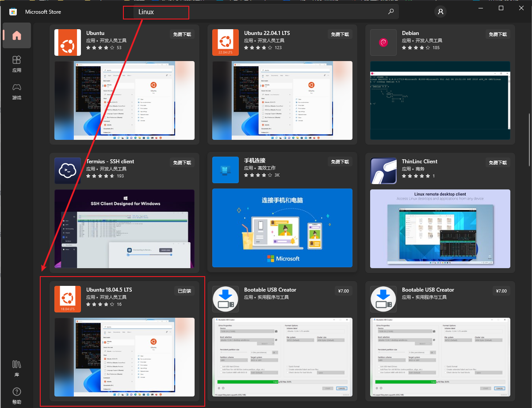Click 免费下载 on the 手机连接 card
Image resolution: width=532 pixels, height=408 pixels.
pos(340,162)
